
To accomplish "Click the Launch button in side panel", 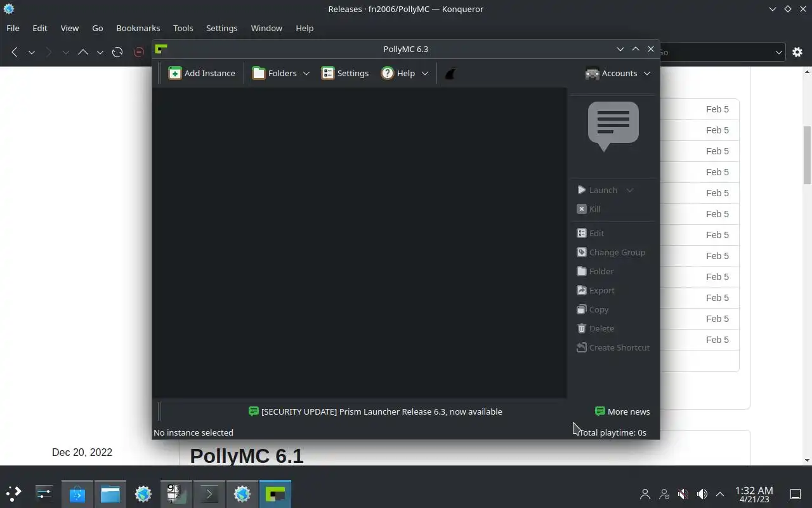I will [x=597, y=190].
